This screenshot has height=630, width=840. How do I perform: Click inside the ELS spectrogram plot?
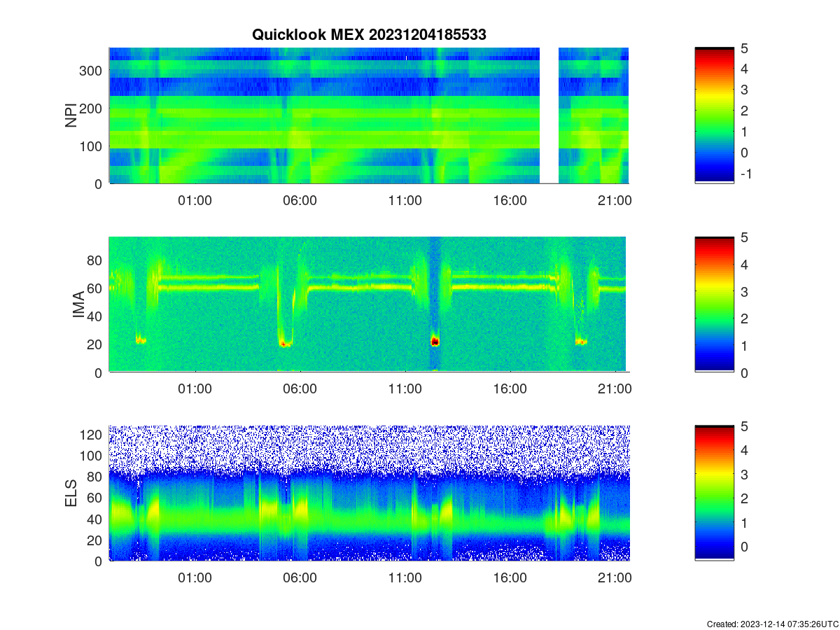[x=369, y=493]
